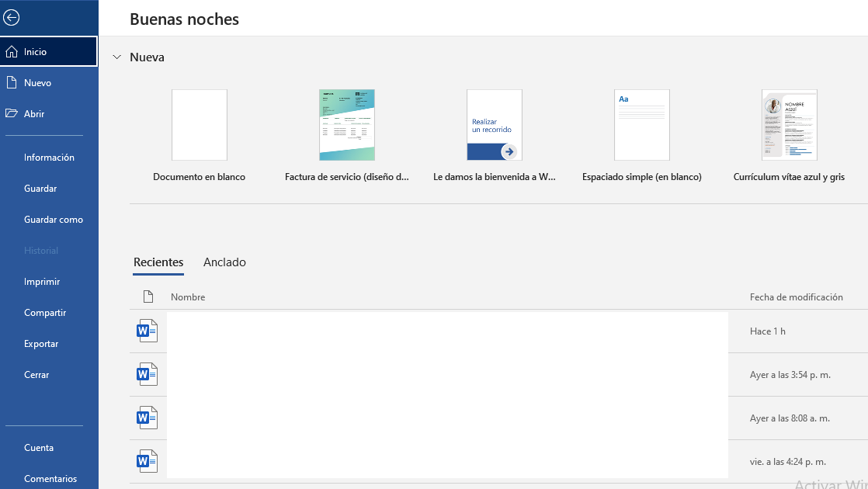The width and height of the screenshot is (868, 489).
Task: Collapse the Nueva section chevron
Action: 116,57
